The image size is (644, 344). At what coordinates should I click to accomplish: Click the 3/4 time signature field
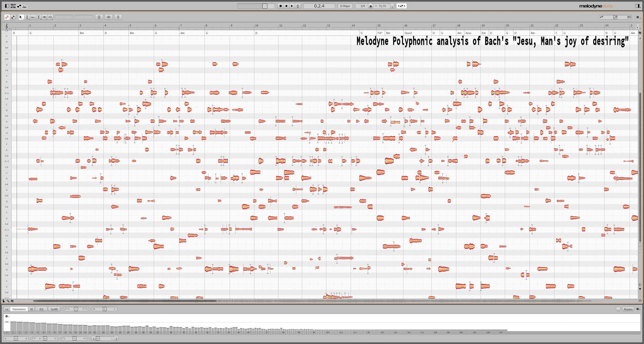[x=362, y=6]
